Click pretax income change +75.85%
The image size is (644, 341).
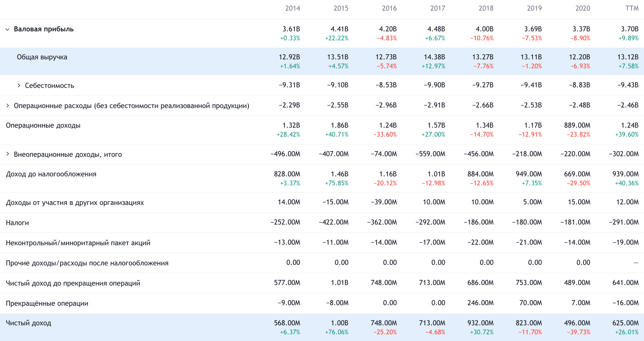click(x=337, y=183)
